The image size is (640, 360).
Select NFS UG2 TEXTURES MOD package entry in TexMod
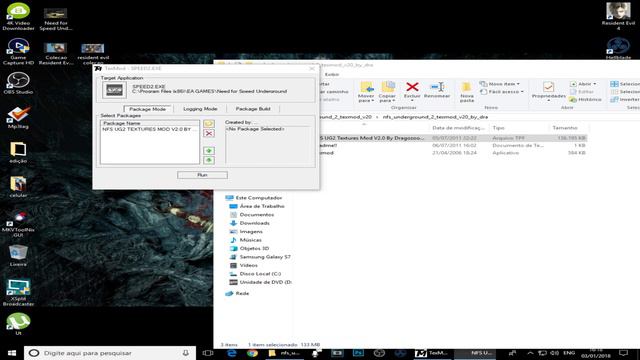pos(149,129)
